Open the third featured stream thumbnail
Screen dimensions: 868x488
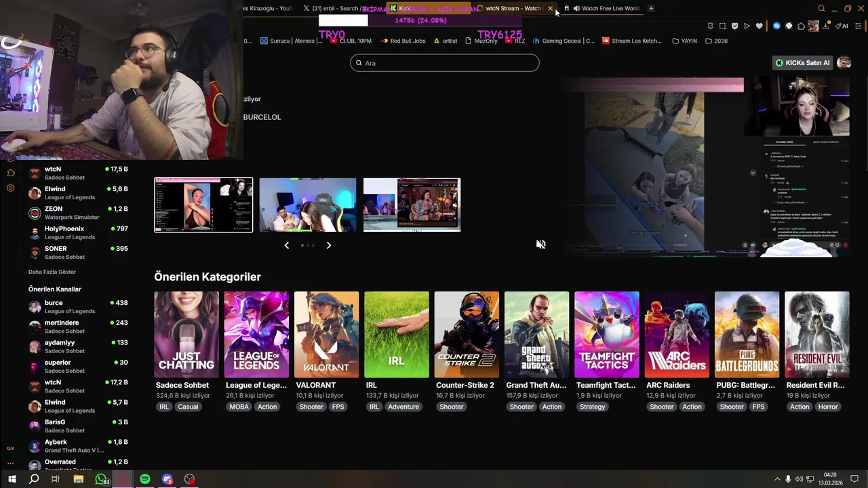click(x=412, y=205)
